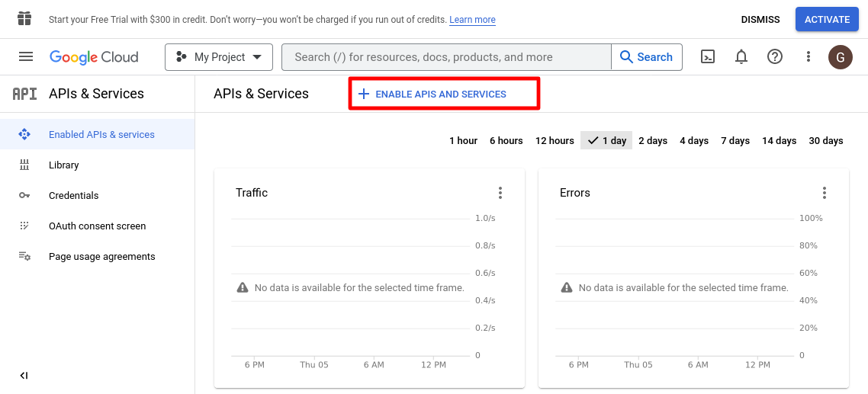
Task: Open the Traffic chart options menu
Action: 500,193
